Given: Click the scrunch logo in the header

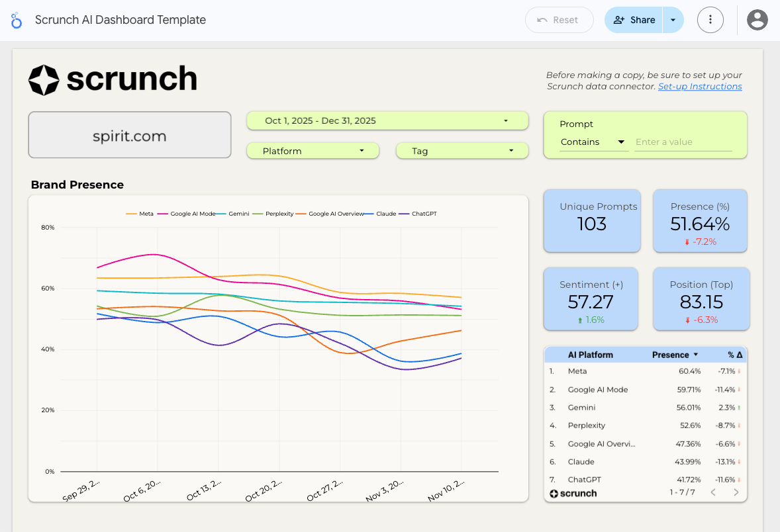Looking at the screenshot, I should [113, 79].
